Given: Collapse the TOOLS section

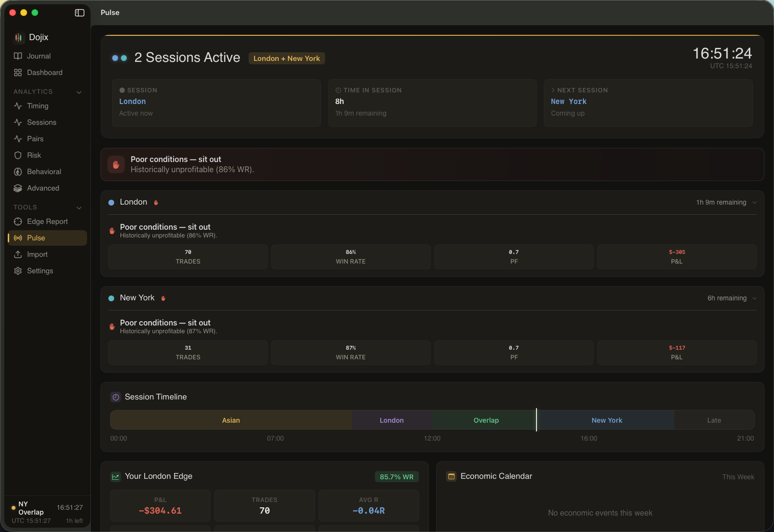Looking at the screenshot, I should point(79,207).
